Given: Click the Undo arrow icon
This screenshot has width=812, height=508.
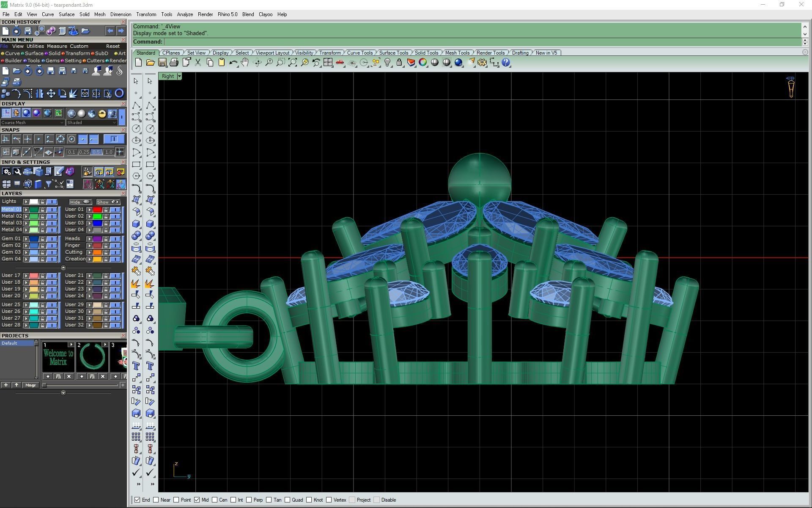Looking at the screenshot, I should (x=233, y=63).
